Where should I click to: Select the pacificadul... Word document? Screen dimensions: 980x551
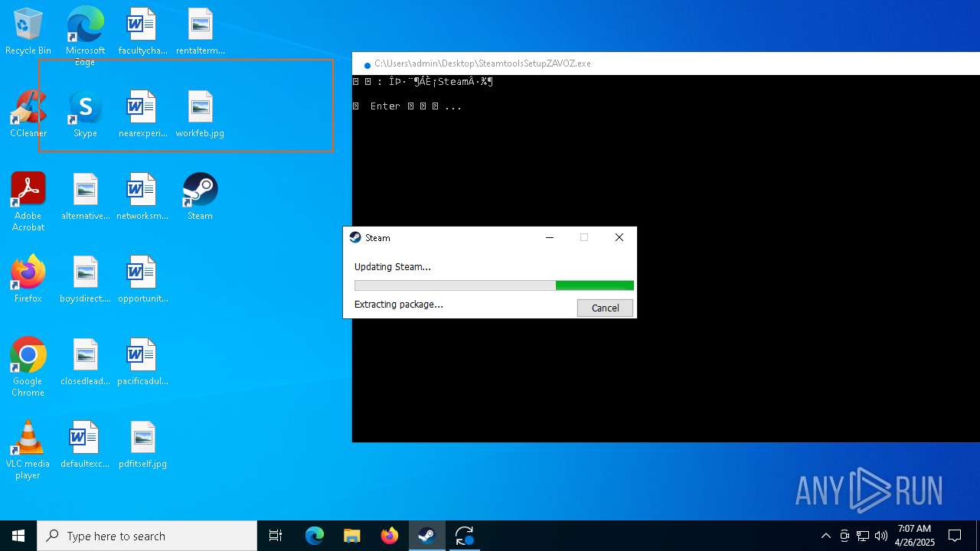click(x=142, y=362)
